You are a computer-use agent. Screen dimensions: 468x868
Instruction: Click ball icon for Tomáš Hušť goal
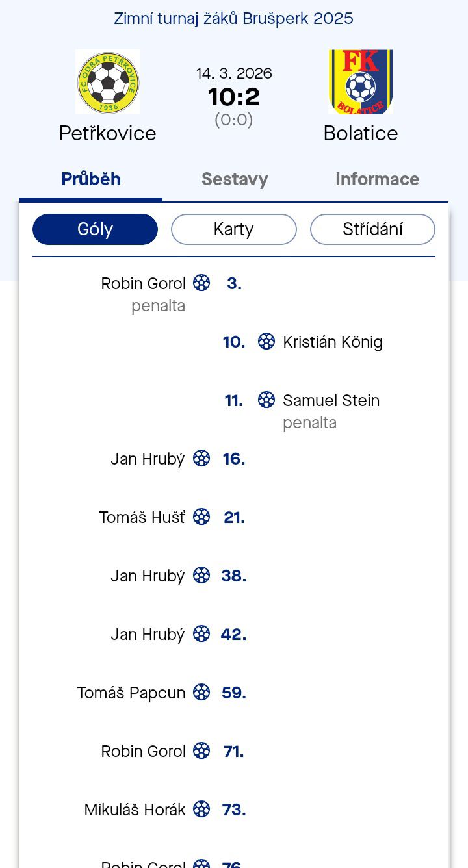click(201, 517)
